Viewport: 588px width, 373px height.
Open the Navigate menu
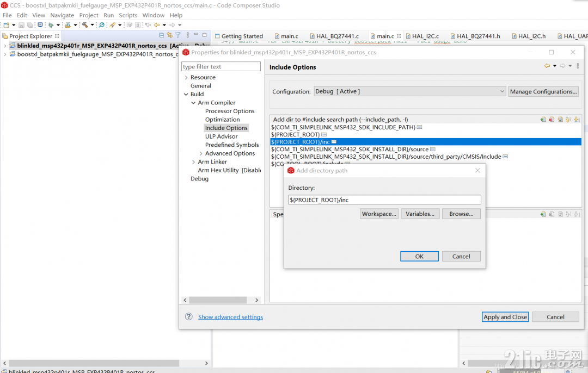pos(62,15)
